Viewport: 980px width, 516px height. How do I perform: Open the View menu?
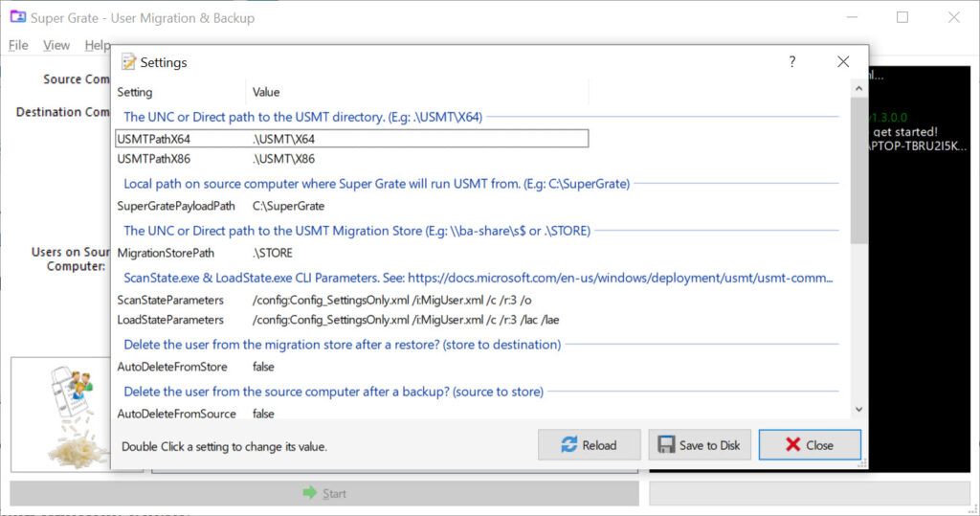coord(56,45)
